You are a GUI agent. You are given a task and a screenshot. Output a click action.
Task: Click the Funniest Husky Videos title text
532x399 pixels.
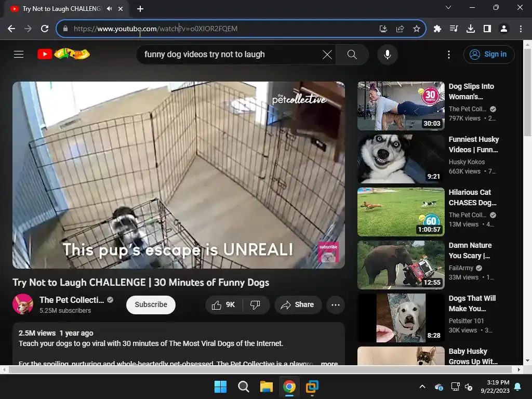[x=474, y=144]
